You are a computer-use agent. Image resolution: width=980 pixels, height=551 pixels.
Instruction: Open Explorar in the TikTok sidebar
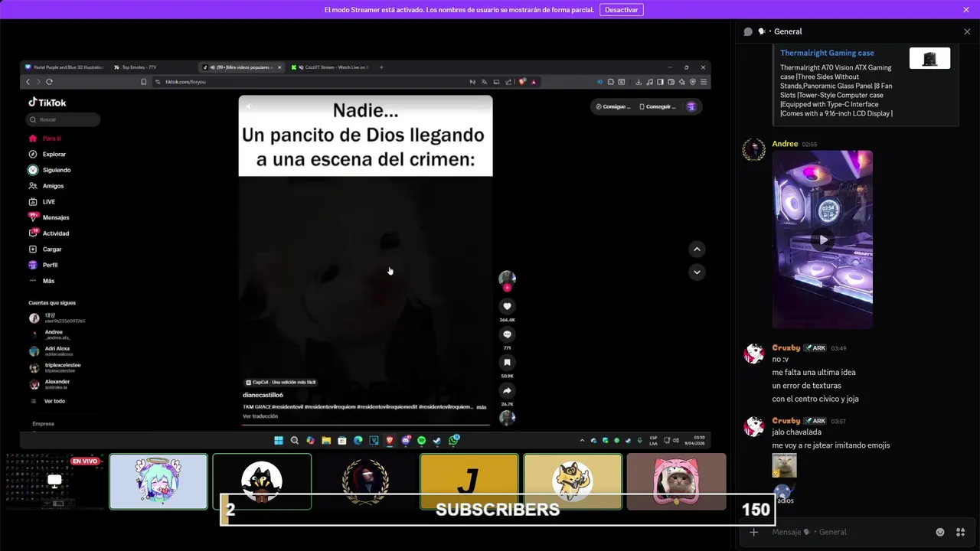(x=47, y=155)
